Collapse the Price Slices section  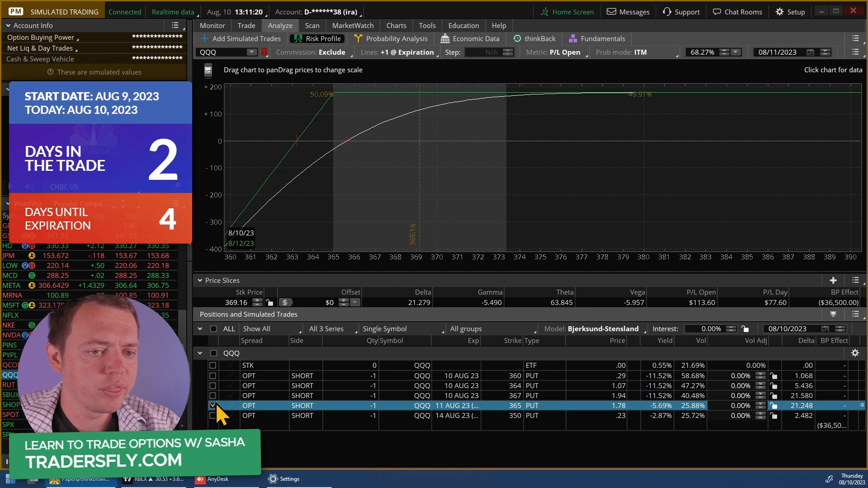point(200,281)
